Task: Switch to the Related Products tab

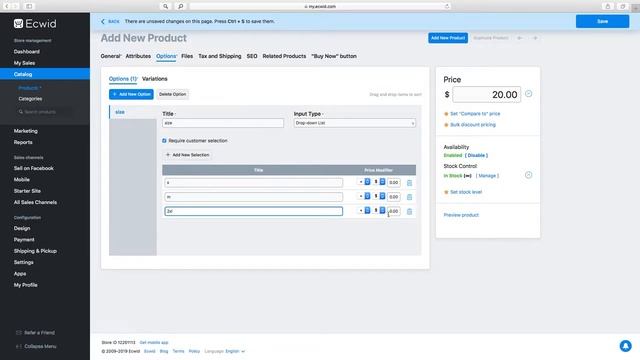Action: 284,56
